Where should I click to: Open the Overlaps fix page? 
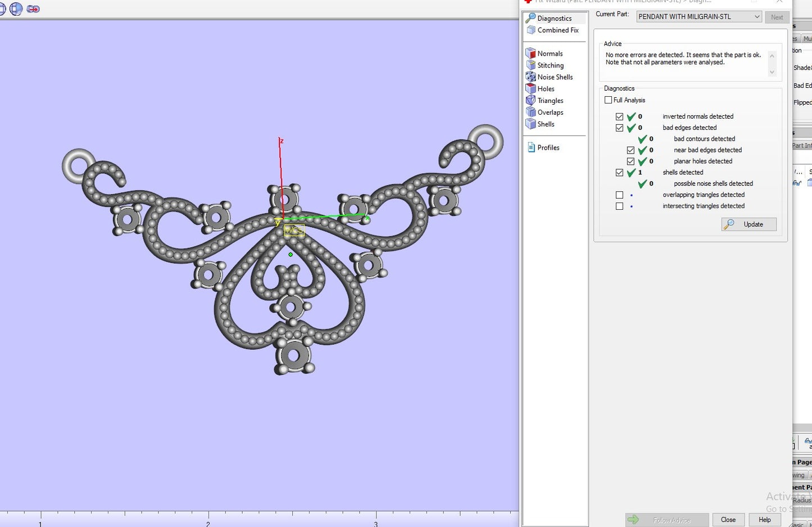click(x=550, y=112)
